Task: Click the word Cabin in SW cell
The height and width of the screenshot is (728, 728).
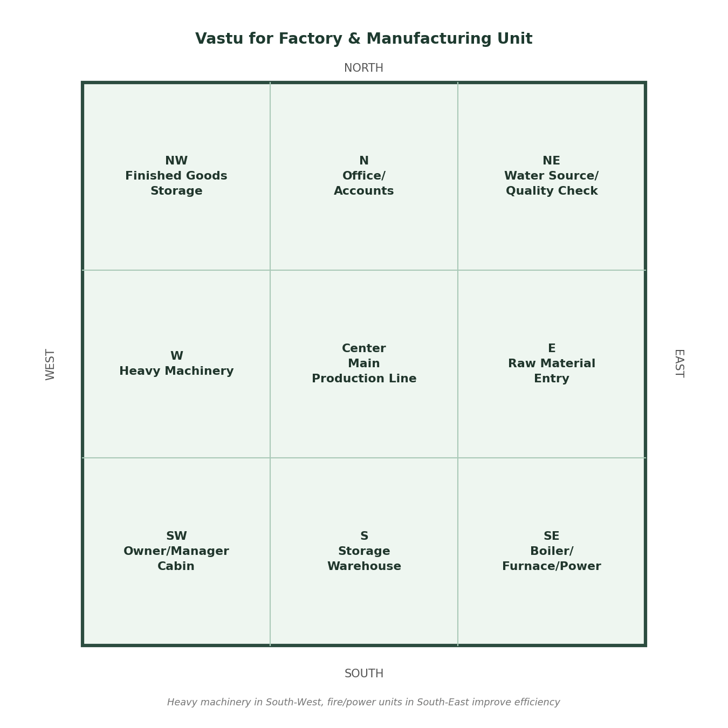Action: [176, 567]
